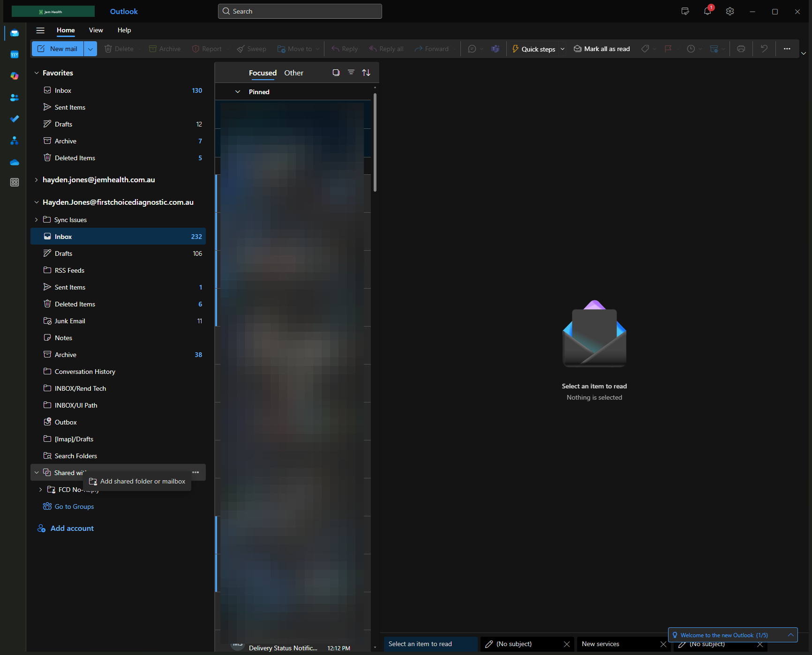Expand hayden.jones@jemhealth.com.au account
Image resolution: width=812 pixels, height=655 pixels.
coord(37,180)
